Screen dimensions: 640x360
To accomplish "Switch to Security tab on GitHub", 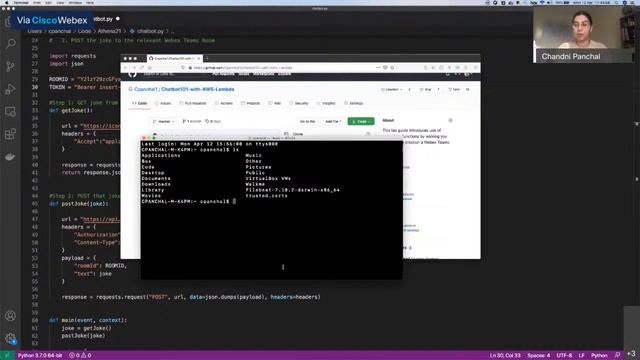I will coord(299,104).
